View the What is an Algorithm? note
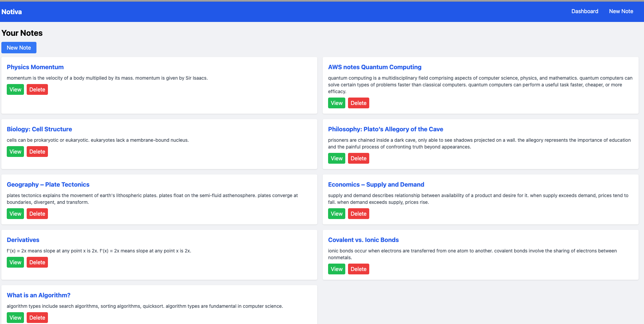Image resolution: width=644 pixels, height=324 pixels. 15,318
